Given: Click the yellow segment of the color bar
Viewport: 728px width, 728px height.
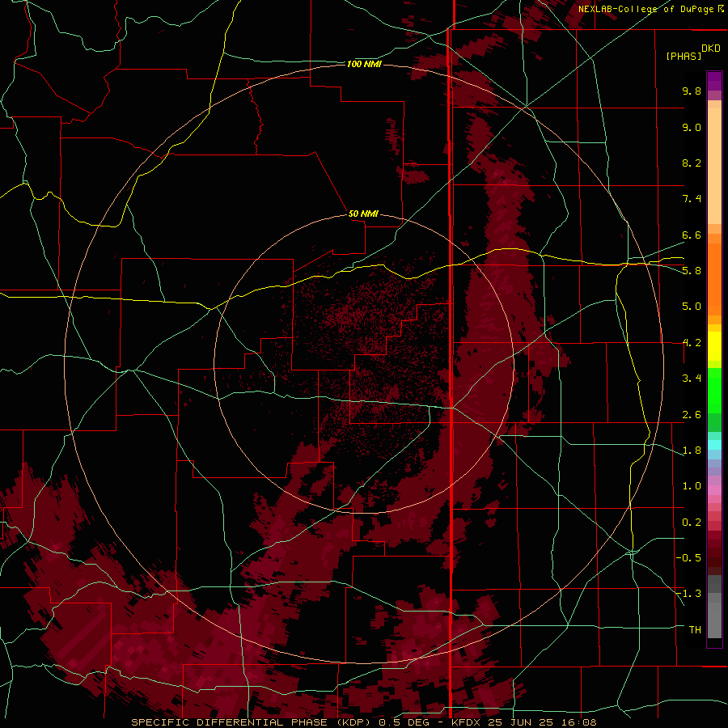Looking at the screenshot, I should pos(714,346).
